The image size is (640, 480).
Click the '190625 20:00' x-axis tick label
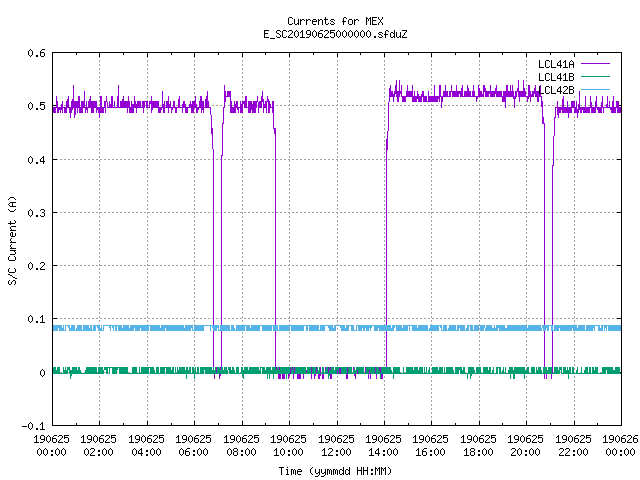click(x=525, y=446)
